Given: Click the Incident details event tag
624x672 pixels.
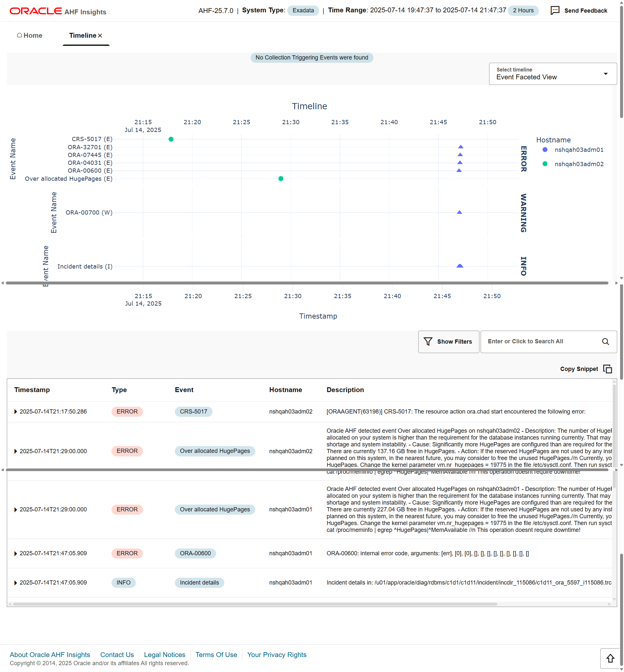Looking at the screenshot, I should tap(199, 583).
